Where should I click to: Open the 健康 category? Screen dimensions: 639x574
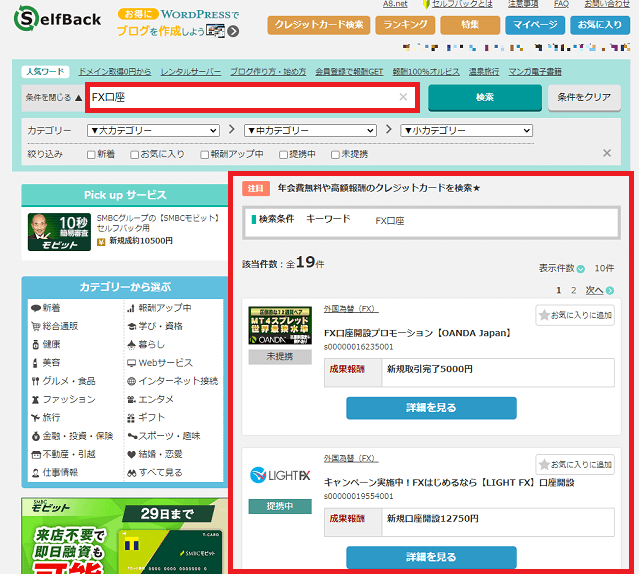[46, 345]
